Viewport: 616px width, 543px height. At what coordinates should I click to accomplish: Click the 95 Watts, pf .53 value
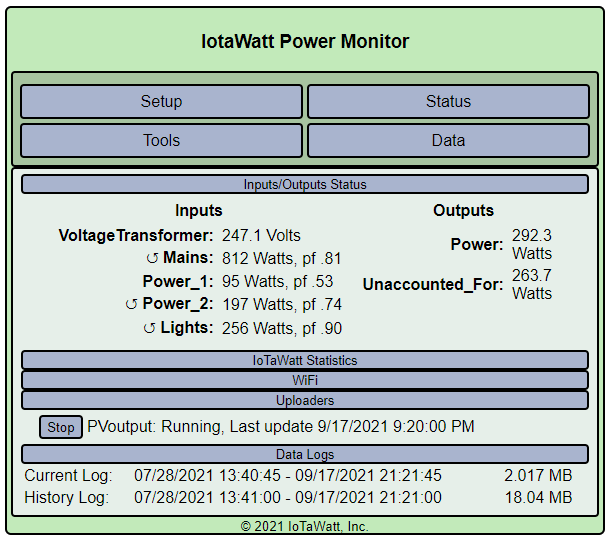coord(277,281)
